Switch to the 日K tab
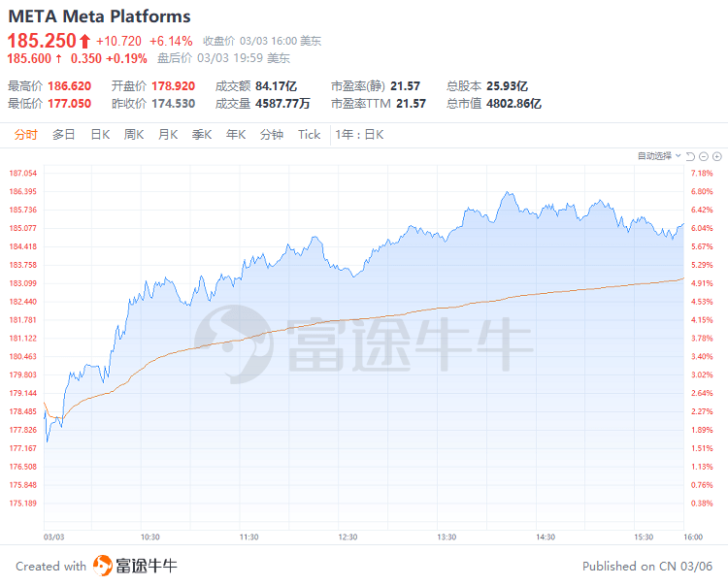This screenshot has width=728, height=586. [100, 135]
